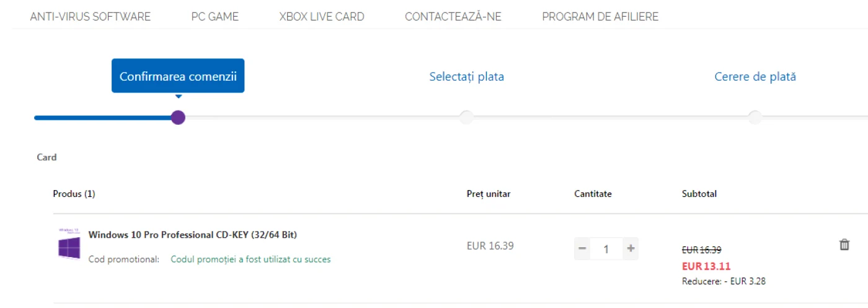The width and height of the screenshot is (868, 308).
Task: Open Windows 10 Pro Professional CD-KEY link
Action: click(193, 235)
